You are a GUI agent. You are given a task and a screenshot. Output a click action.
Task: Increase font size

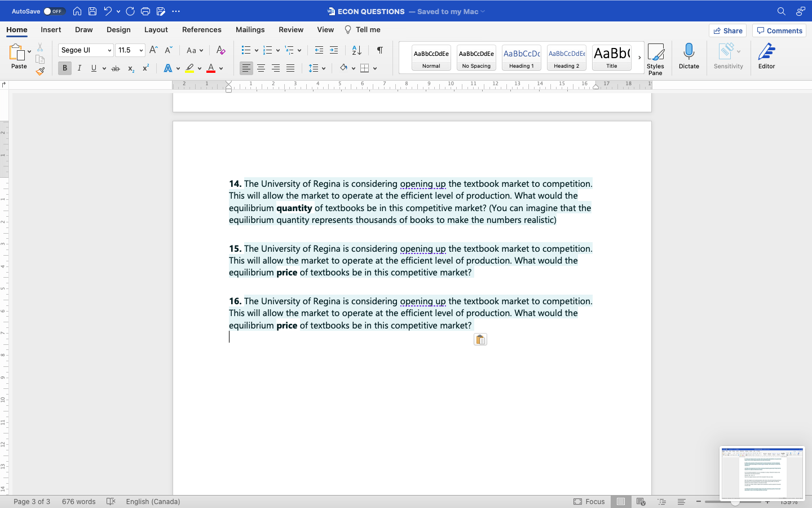pyautogui.click(x=153, y=50)
